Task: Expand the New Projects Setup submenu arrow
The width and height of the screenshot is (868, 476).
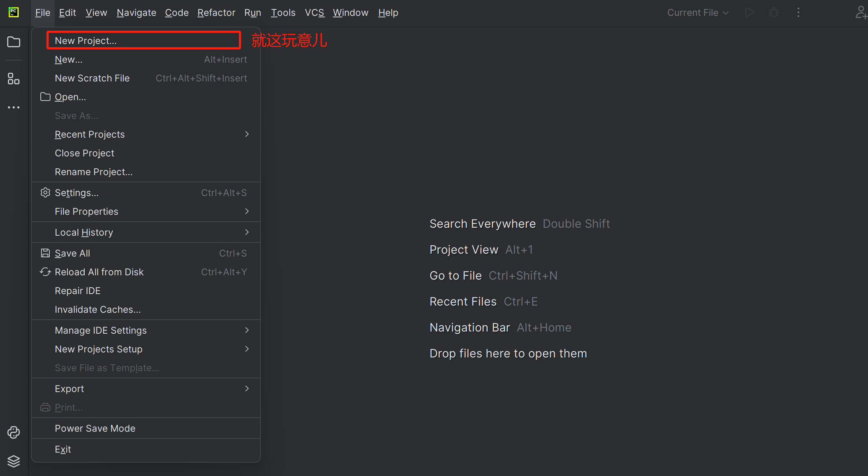Action: [247, 349]
